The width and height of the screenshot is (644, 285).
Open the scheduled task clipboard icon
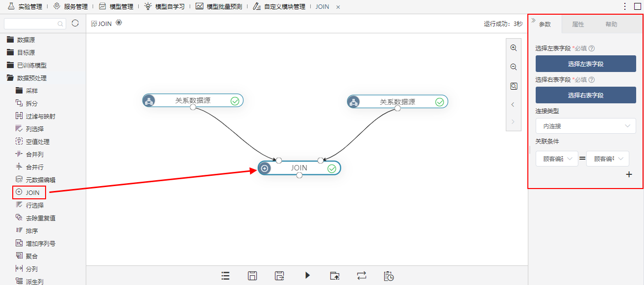[x=389, y=276]
